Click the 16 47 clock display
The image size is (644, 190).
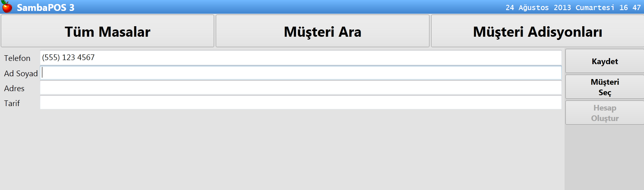coord(630,8)
